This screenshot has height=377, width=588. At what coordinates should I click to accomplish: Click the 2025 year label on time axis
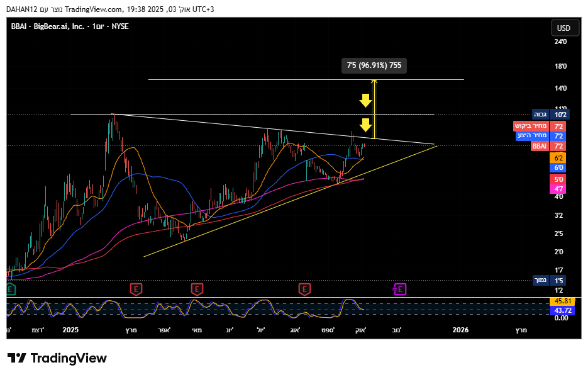click(70, 330)
